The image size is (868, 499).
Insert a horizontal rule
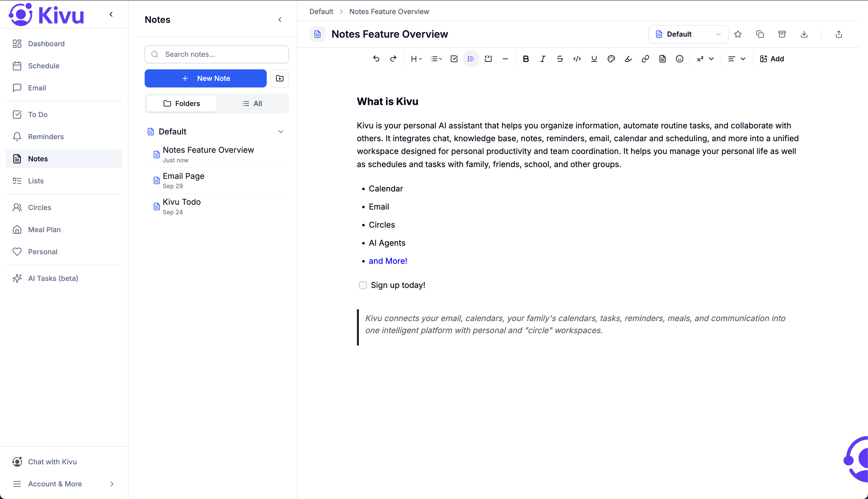[505, 59]
